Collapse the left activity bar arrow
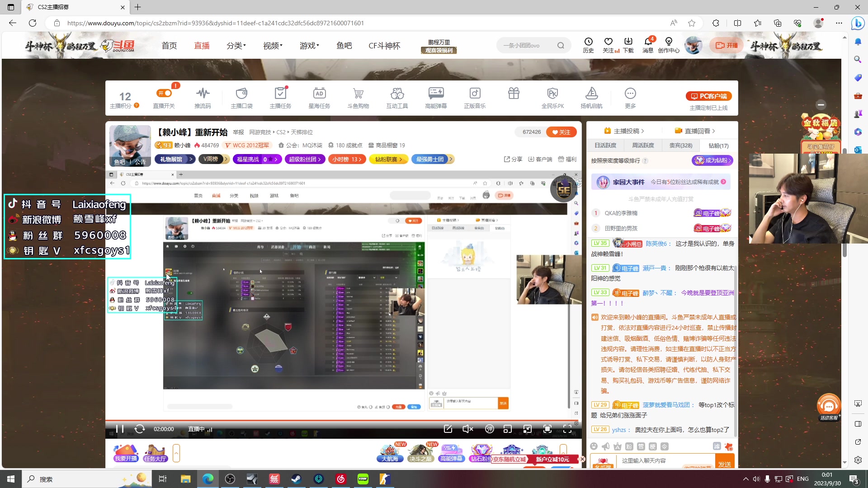This screenshot has height=488, width=868. (176, 453)
